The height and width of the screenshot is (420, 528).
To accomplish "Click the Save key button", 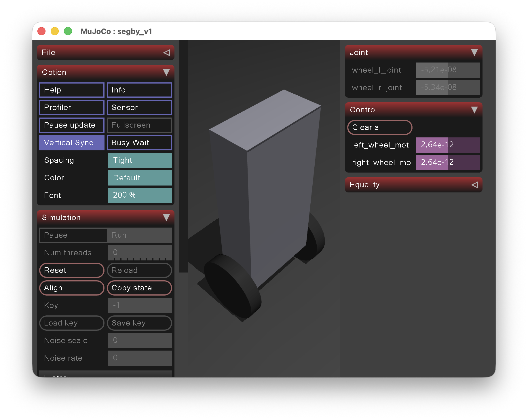I will [x=139, y=323].
